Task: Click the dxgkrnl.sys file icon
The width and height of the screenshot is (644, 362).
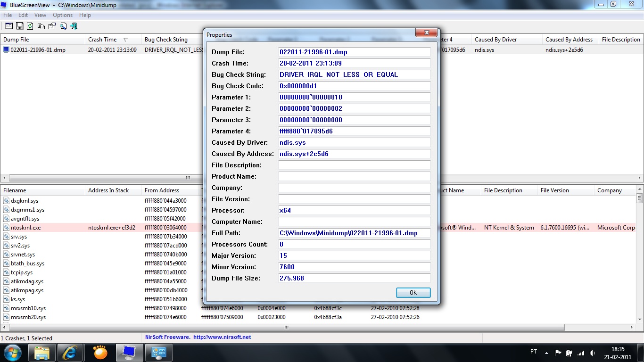Action: (6, 201)
